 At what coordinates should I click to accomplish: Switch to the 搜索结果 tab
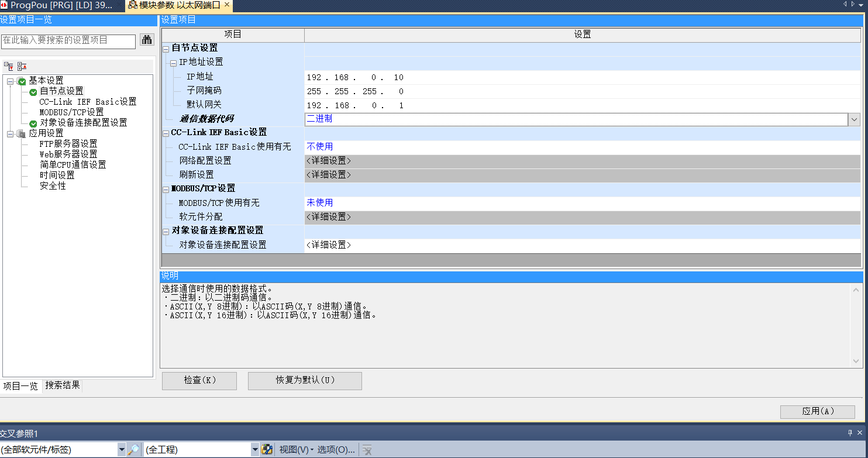pyautogui.click(x=63, y=385)
